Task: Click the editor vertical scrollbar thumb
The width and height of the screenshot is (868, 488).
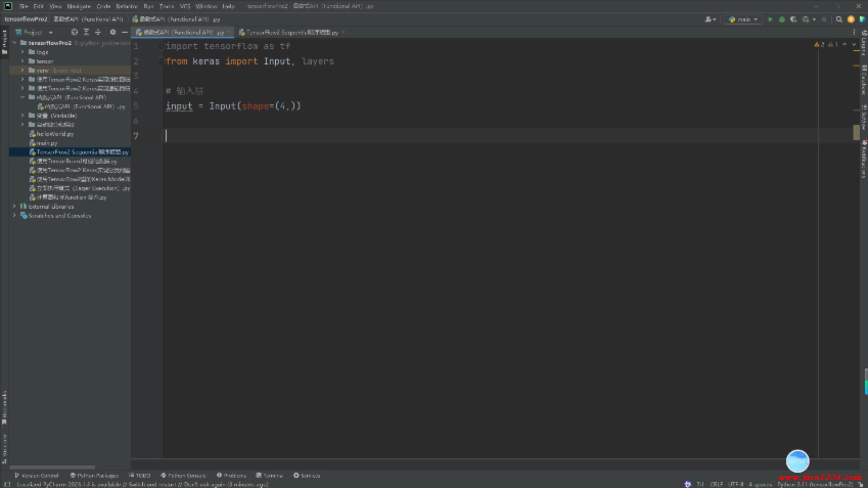Action: tap(856, 132)
